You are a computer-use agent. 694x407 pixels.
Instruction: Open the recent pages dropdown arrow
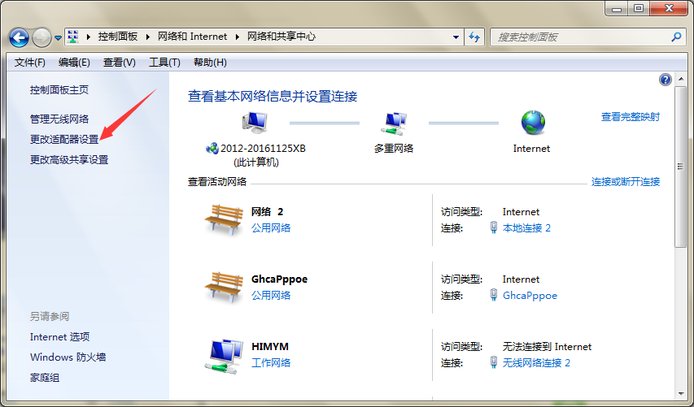[58, 38]
